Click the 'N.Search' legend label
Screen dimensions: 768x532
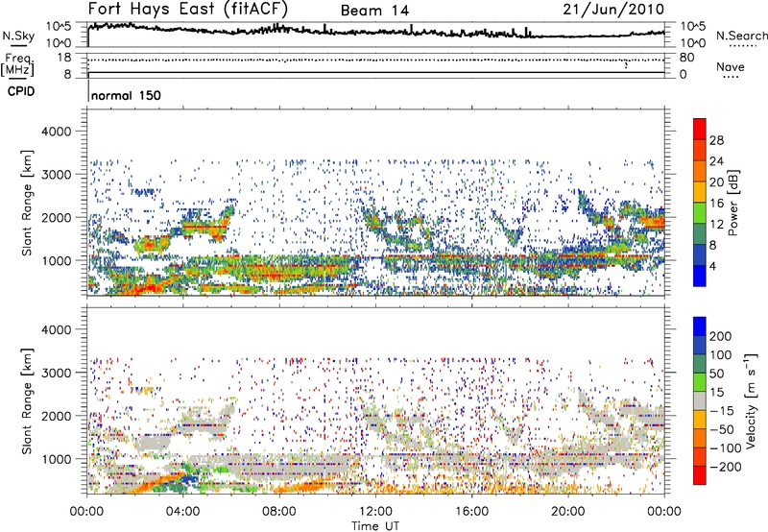coord(741,36)
